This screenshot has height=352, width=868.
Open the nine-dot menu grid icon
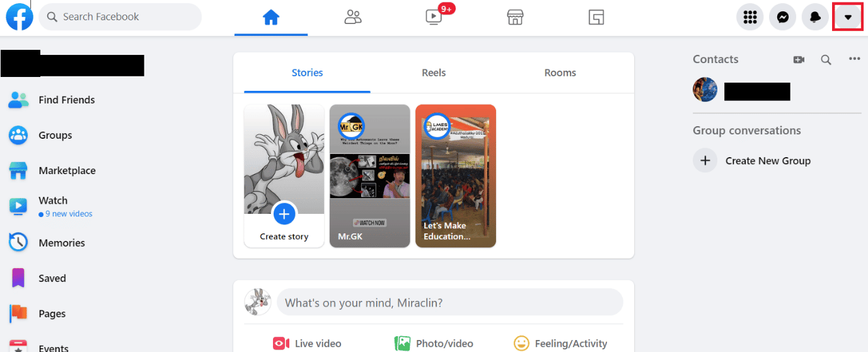click(749, 17)
